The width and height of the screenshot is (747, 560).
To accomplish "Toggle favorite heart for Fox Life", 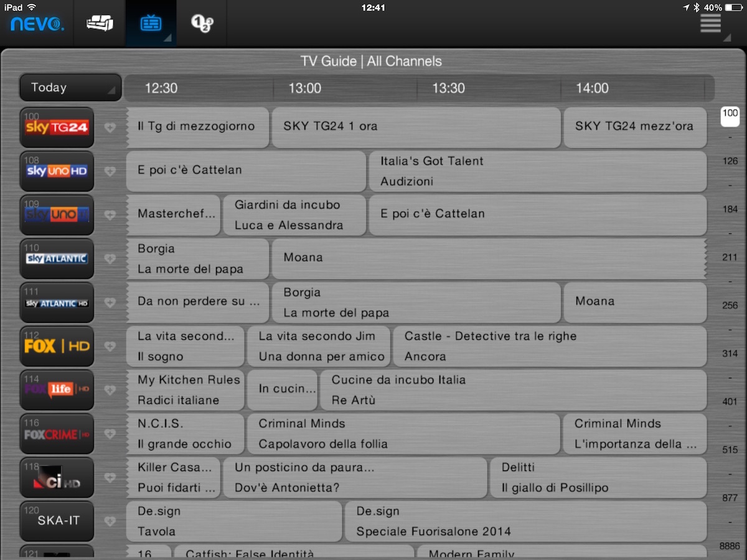I will pyautogui.click(x=110, y=390).
